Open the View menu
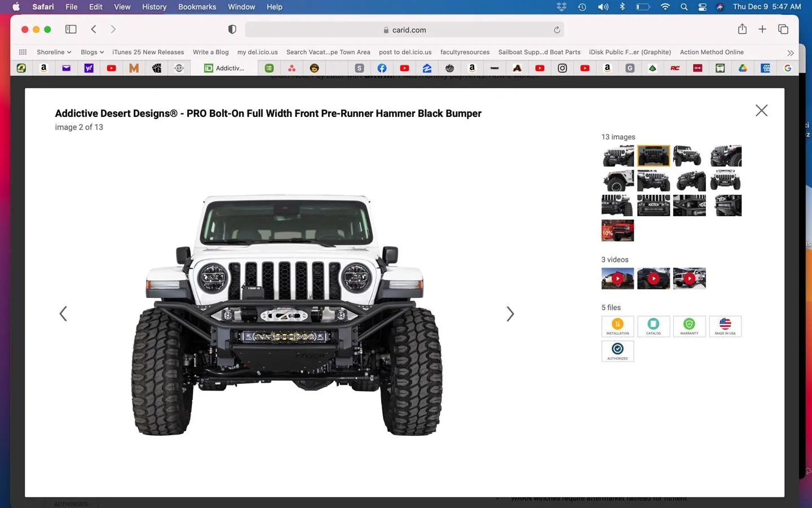Viewport: 812px width, 508px height. click(x=122, y=7)
